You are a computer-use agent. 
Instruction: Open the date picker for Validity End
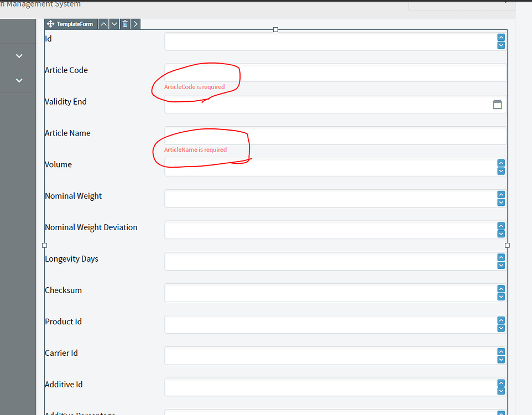coord(497,104)
